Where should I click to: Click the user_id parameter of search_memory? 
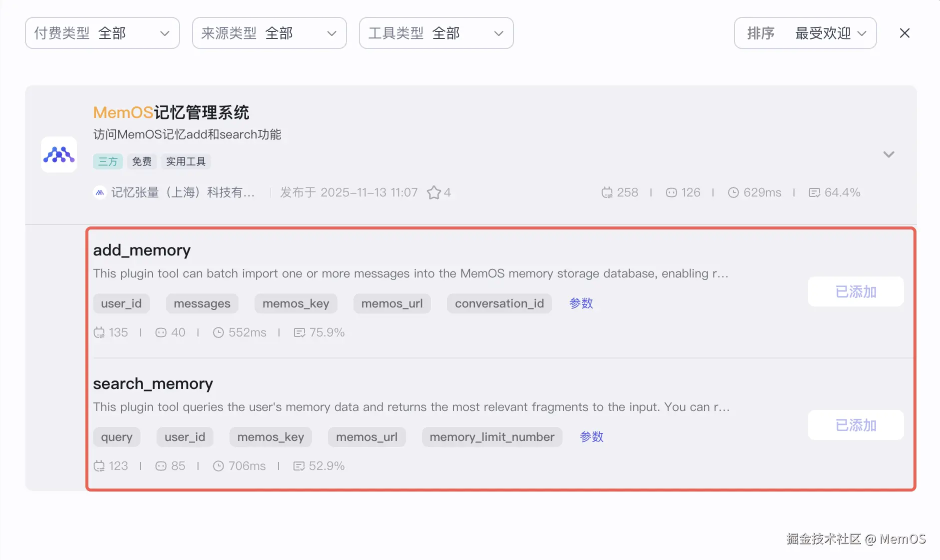coord(185,437)
